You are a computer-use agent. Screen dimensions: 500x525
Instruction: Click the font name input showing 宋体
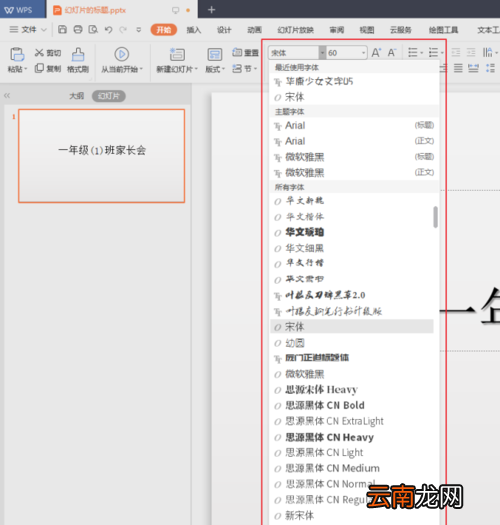click(293, 53)
